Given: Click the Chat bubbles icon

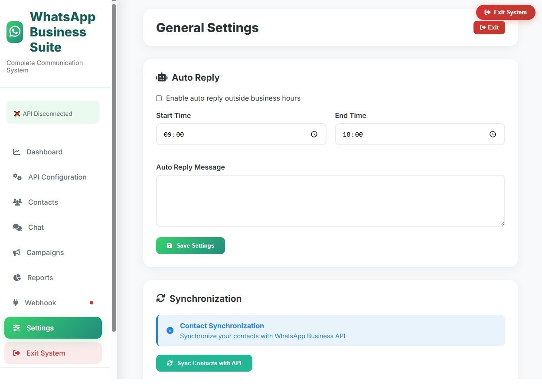Looking at the screenshot, I should 17,227.
